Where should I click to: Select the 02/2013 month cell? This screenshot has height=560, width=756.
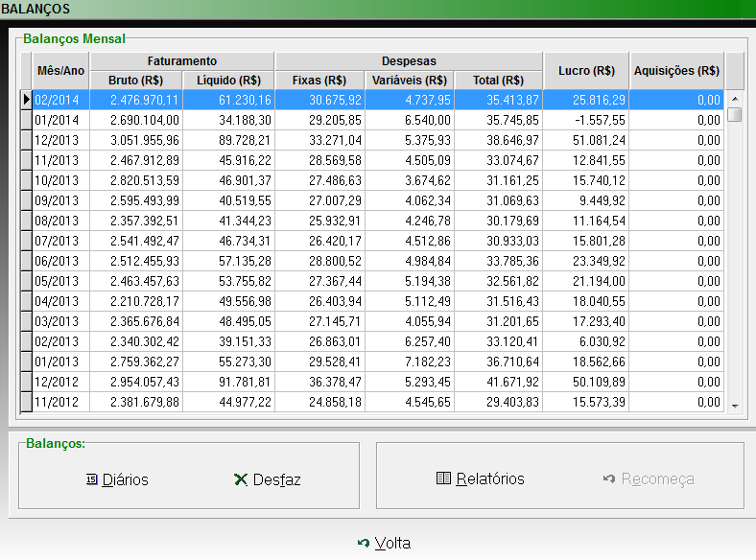pos(60,341)
